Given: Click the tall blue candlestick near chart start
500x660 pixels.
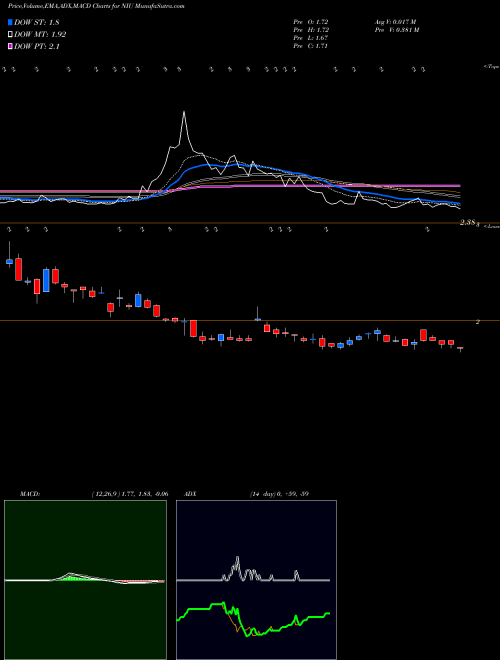Looking at the screenshot, I should pyautogui.click(x=46, y=280).
